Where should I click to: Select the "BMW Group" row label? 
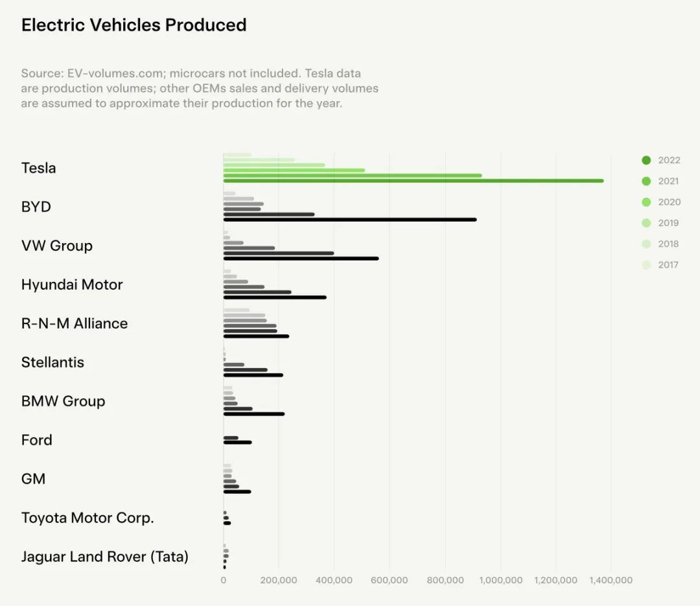pos(64,401)
